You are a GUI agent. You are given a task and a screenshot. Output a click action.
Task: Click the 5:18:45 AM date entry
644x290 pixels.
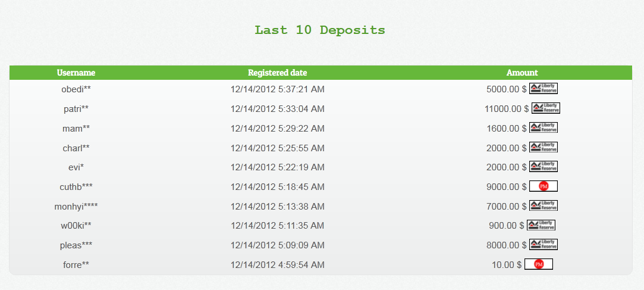(x=278, y=187)
